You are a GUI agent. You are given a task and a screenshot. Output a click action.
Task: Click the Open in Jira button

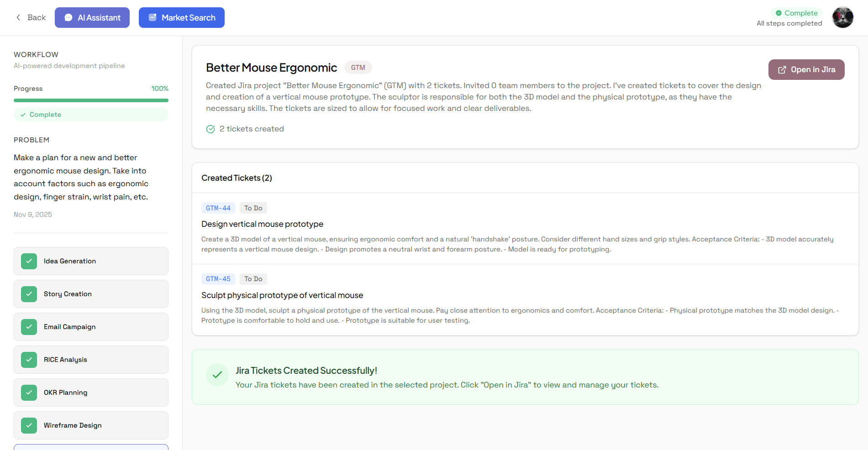pyautogui.click(x=806, y=69)
